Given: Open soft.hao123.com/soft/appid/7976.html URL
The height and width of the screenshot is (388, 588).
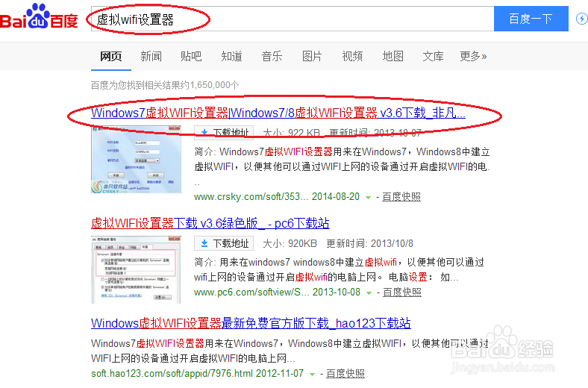Looking at the screenshot, I should pos(172,373).
